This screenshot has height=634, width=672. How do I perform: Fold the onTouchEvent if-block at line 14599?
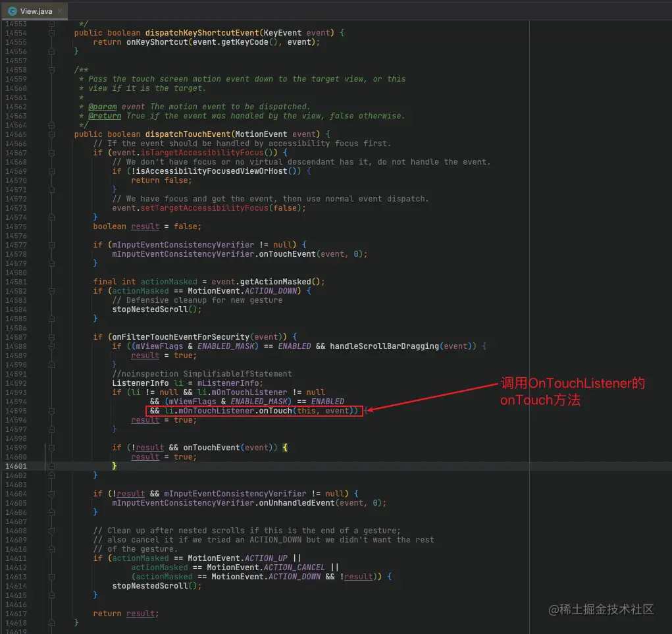coord(51,448)
